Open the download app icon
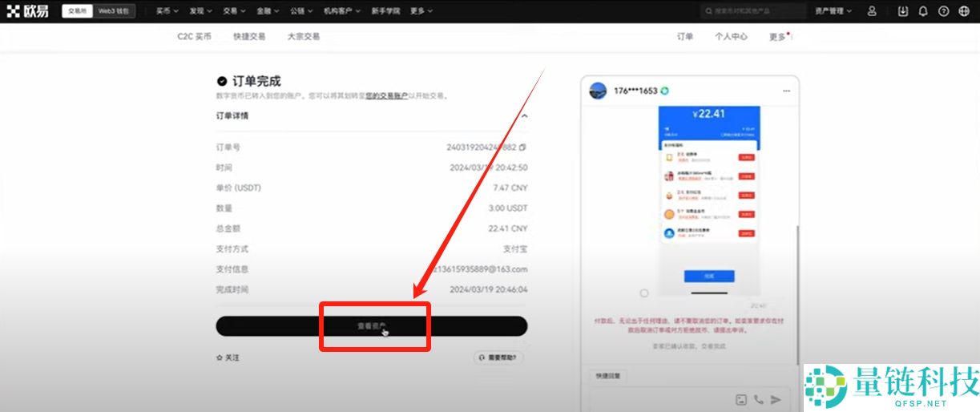 click(903, 11)
